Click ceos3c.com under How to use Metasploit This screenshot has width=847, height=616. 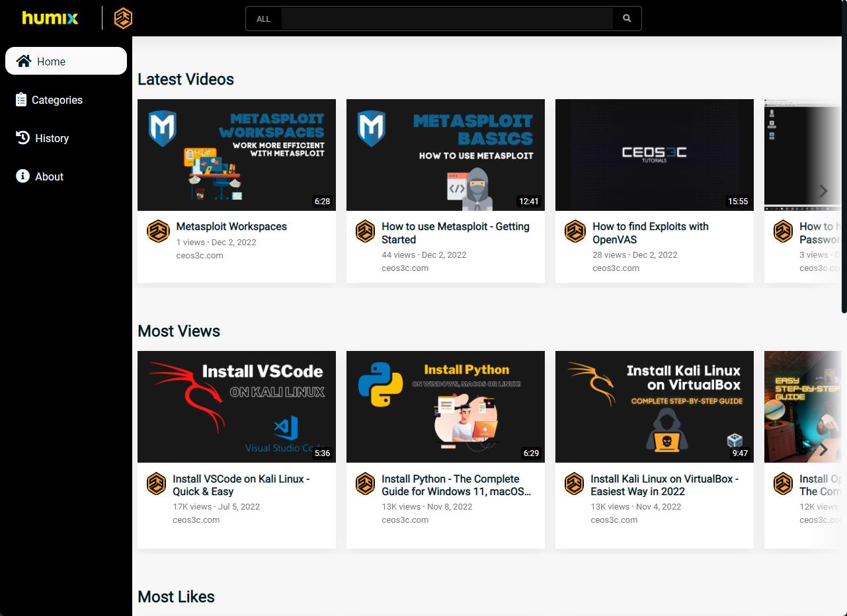click(x=405, y=268)
